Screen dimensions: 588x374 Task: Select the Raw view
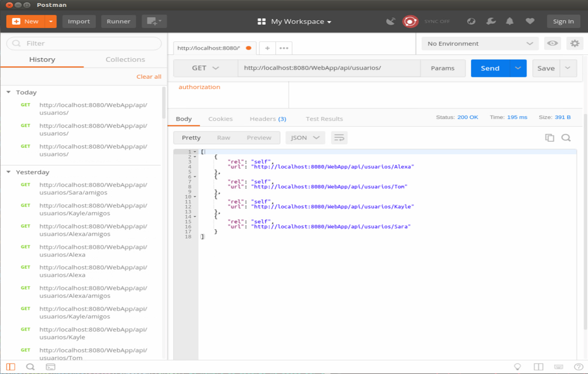[x=224, y=138]
